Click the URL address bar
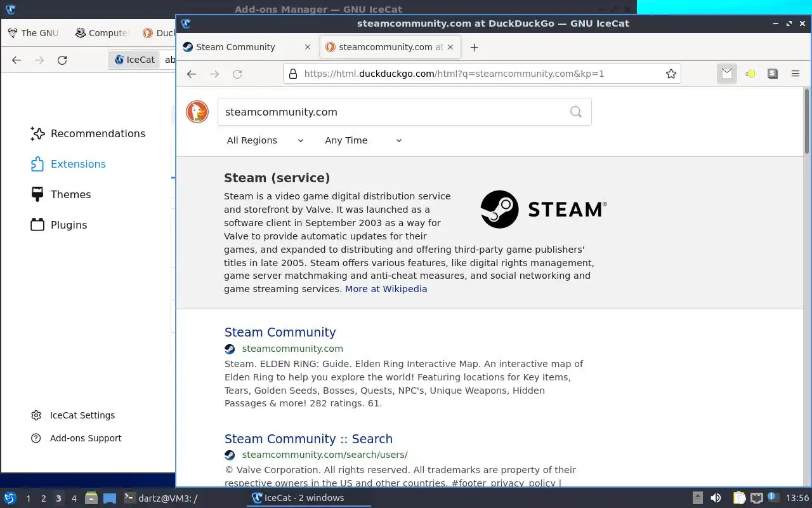Viewport: 812px width, 508px height. [481, 74]
